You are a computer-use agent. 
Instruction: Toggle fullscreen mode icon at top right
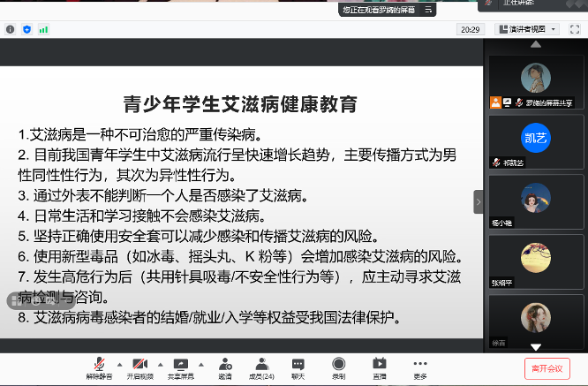click(576, 29)
